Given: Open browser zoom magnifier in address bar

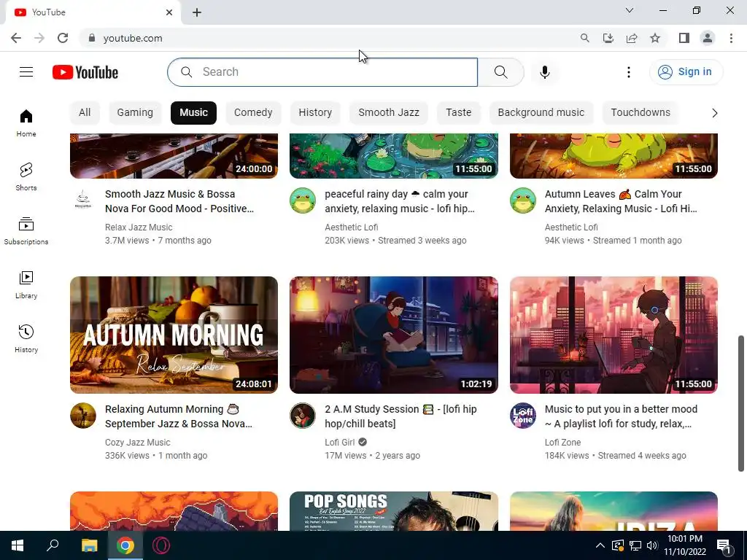Looking at the screenshot, I should pos(584,38).
